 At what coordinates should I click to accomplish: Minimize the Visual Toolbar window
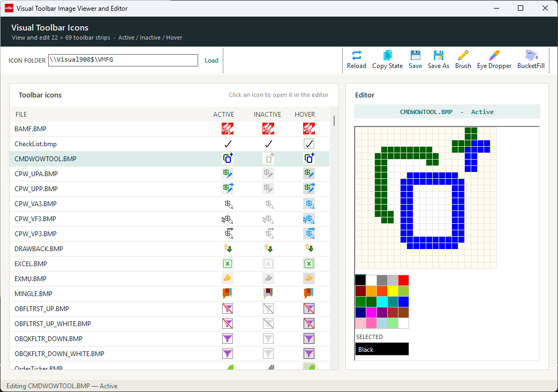[x=496, y=8]
